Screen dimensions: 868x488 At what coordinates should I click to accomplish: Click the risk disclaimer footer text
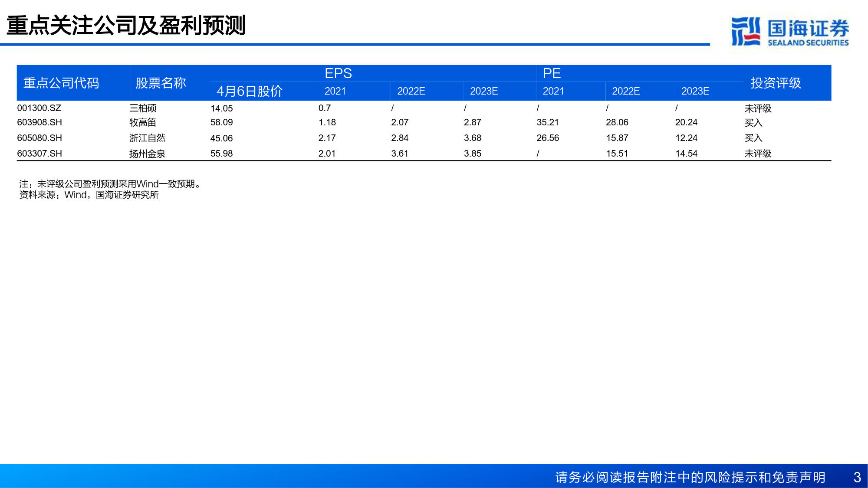(690, 477)
